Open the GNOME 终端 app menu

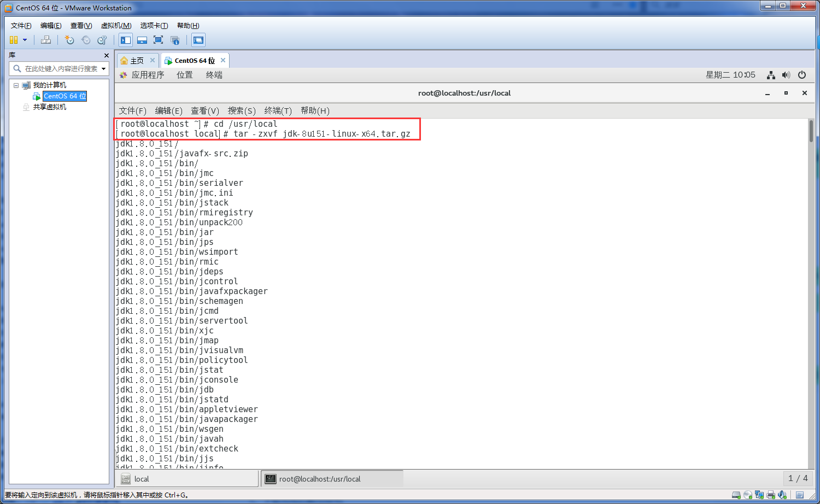[x=214, y=75]
